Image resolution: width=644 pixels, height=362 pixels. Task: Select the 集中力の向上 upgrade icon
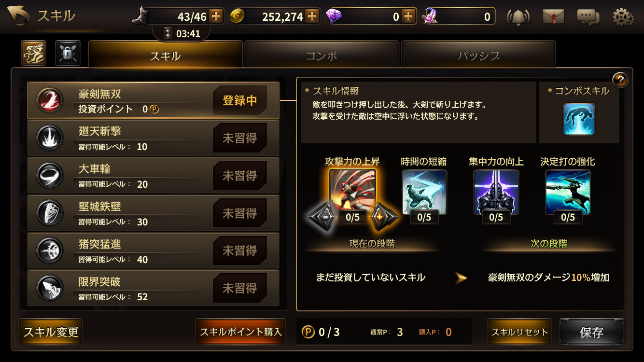point(496,192)
